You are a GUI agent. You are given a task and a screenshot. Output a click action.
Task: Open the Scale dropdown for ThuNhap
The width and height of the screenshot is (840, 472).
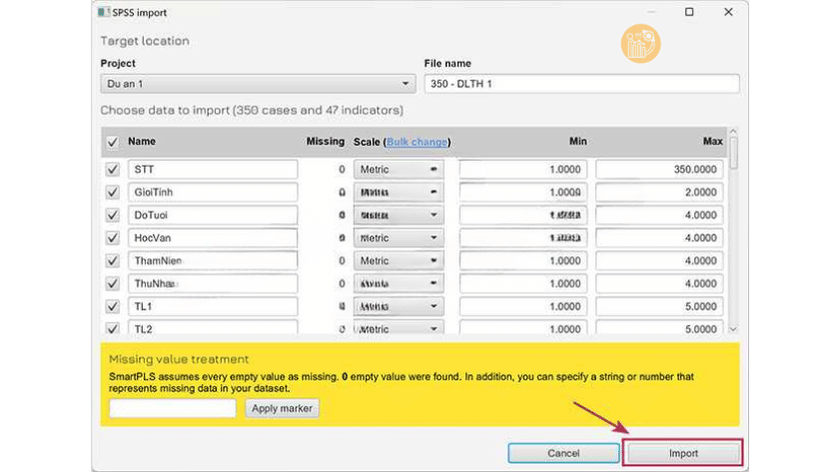(x=398, y=283)
